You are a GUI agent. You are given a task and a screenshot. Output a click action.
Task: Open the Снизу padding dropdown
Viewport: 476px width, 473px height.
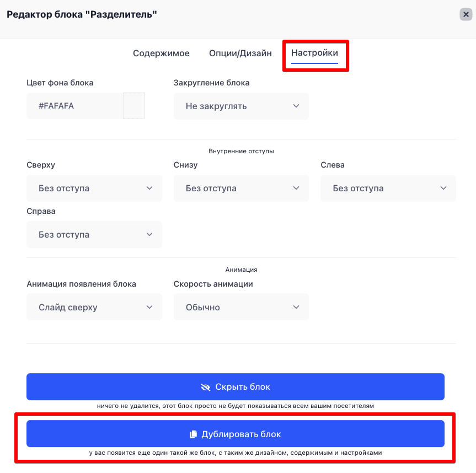click(x=241, y=188)
